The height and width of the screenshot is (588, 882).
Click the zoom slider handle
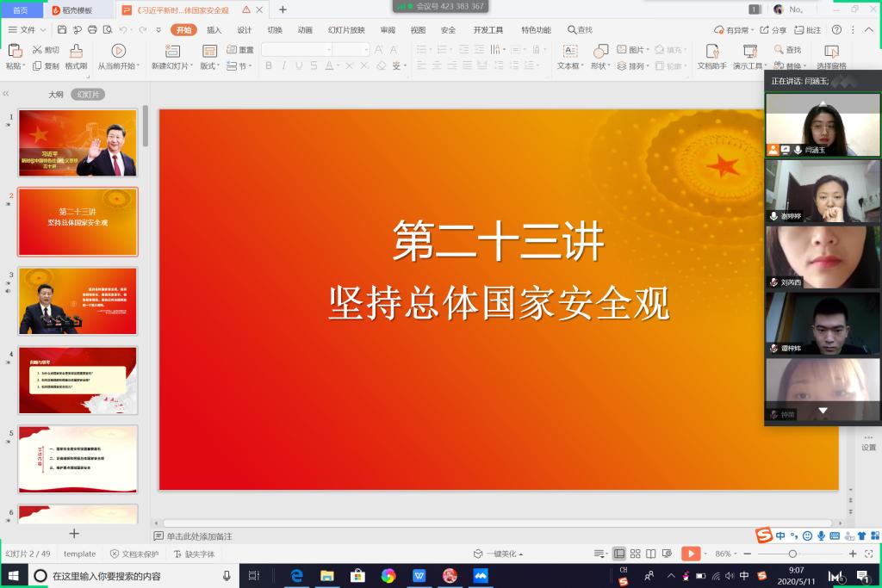pyautogui.click(x=792, y=554)
